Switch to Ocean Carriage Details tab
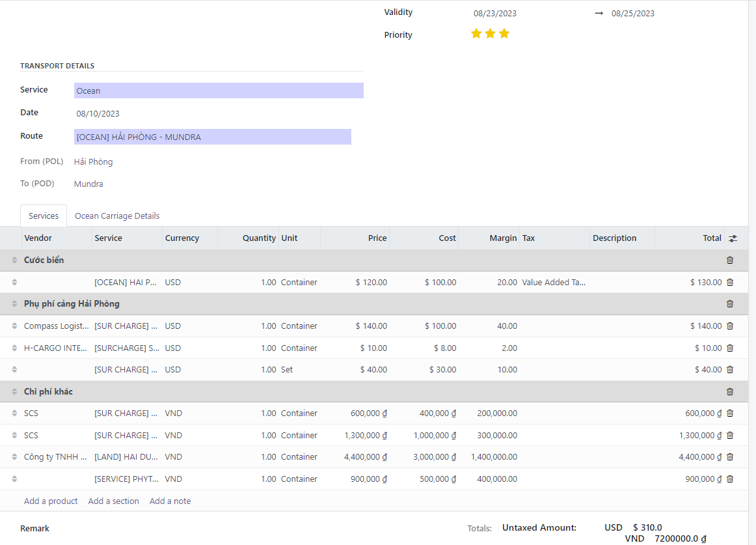The image size is (756, 545). (x=117, y=216)
